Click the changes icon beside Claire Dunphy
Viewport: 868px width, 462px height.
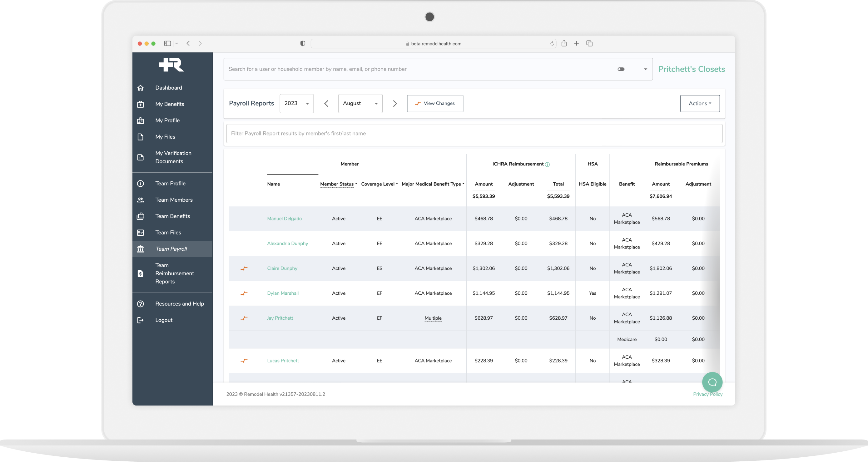pos(244,268)
